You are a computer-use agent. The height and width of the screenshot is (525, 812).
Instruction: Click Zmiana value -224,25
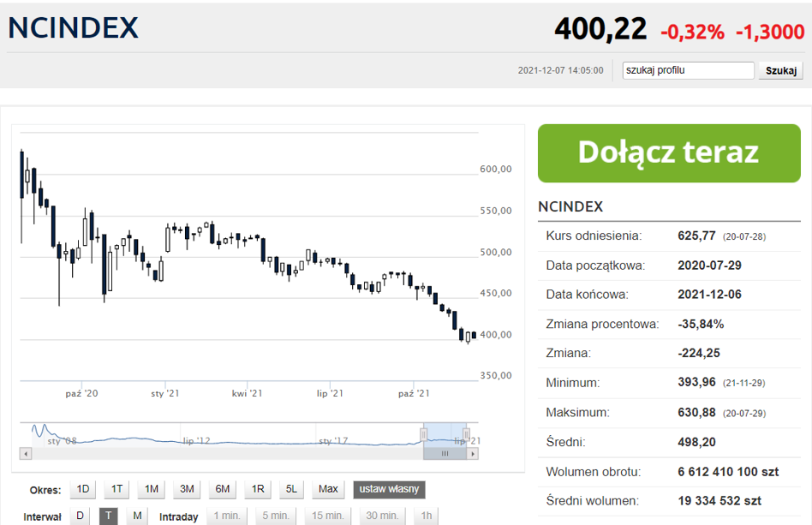click(x=699, y=353)
